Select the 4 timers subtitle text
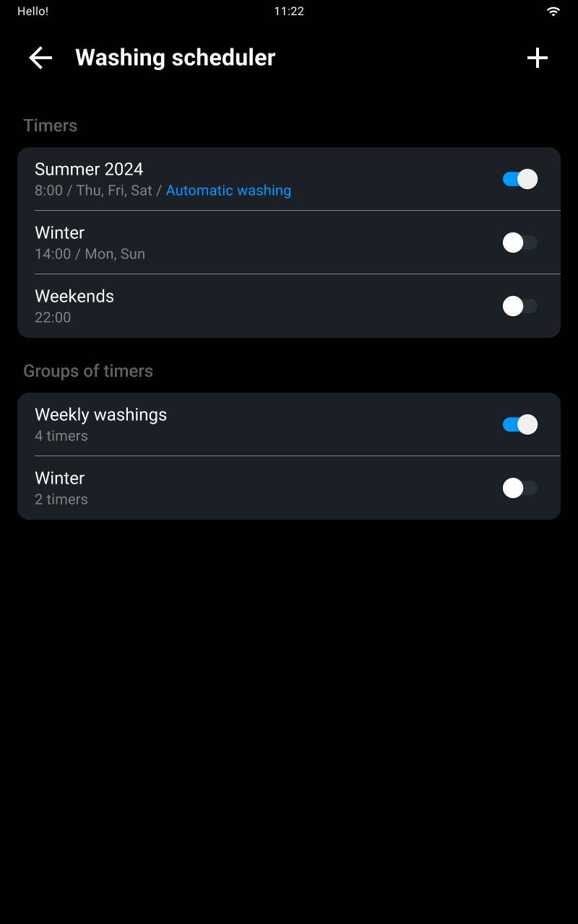The height and width of the screenshot is (924, 578). (x=61, y=436)
